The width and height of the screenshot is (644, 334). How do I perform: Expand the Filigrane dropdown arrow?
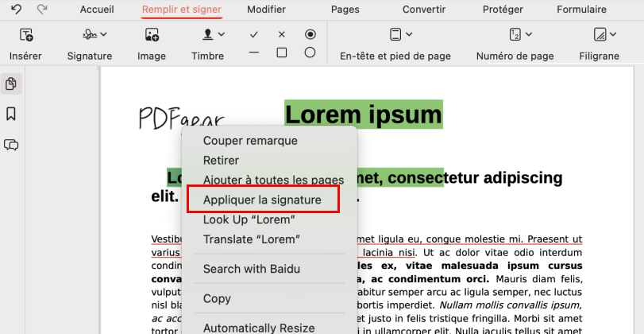[x=613, y=34]
